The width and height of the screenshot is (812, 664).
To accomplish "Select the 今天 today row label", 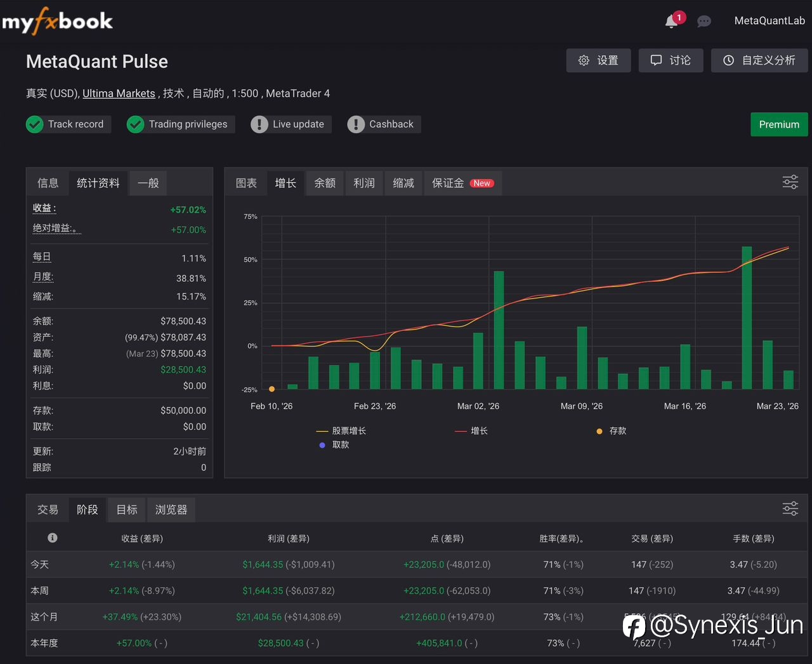I will pyautogui.click(x=39, y=564).
